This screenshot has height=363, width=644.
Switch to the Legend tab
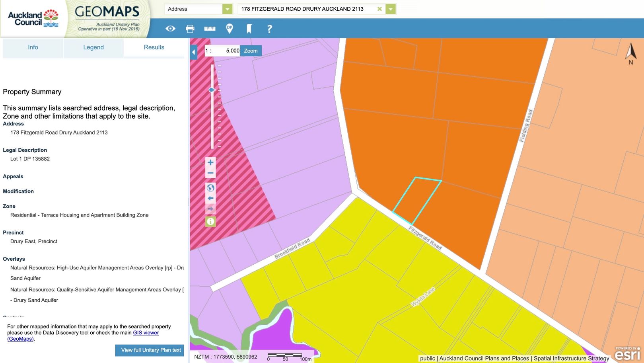click(93, 47)
